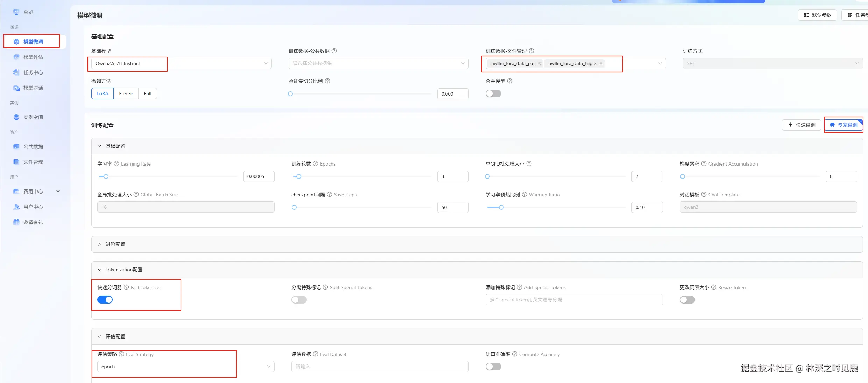The height and width of the screenshot is (383, 868).
Task: Enable the 计算准确率 Compute Accuracy switch
Action: pos(493,367)
